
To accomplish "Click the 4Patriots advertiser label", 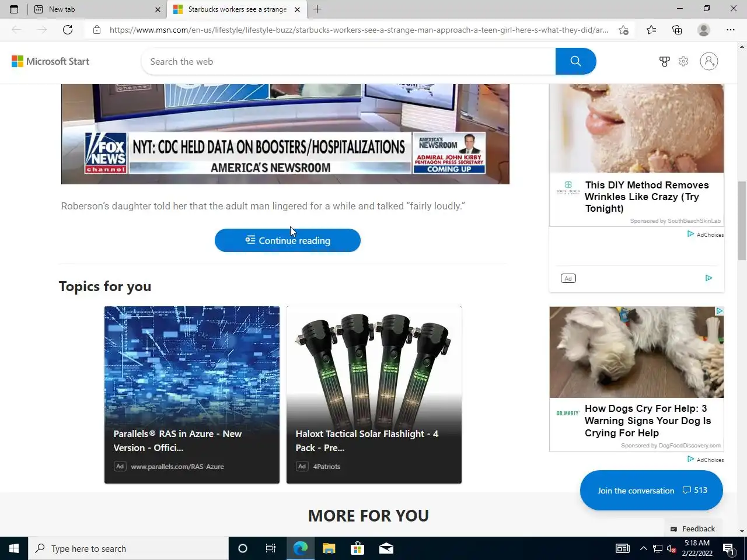I will [x=327, y=467].
